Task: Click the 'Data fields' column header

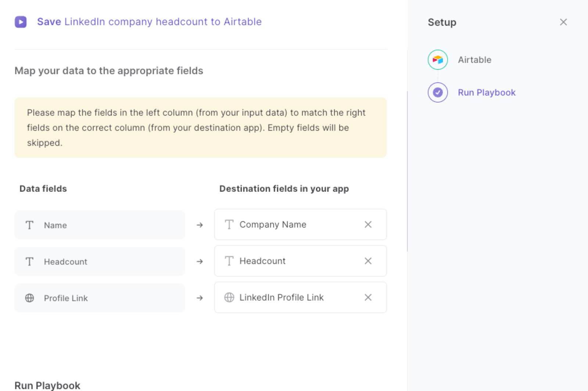Action: (43, 189)
